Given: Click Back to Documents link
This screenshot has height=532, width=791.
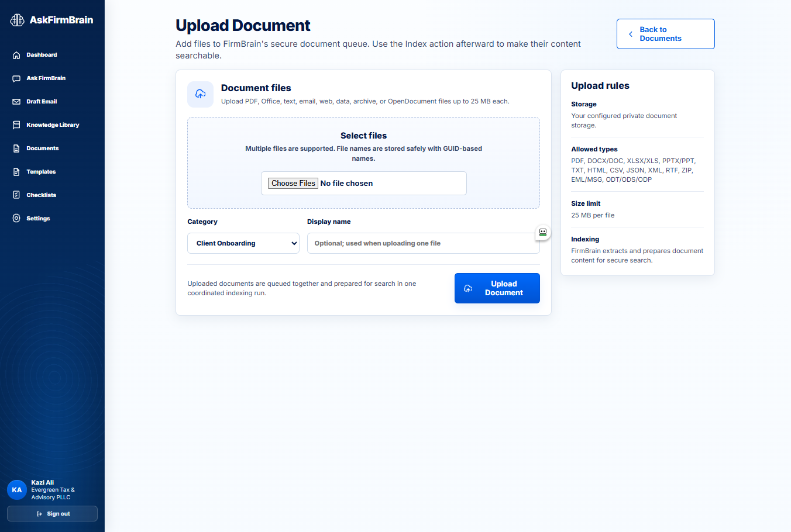Looking at the screenshot, I should (x=666, y=34).
